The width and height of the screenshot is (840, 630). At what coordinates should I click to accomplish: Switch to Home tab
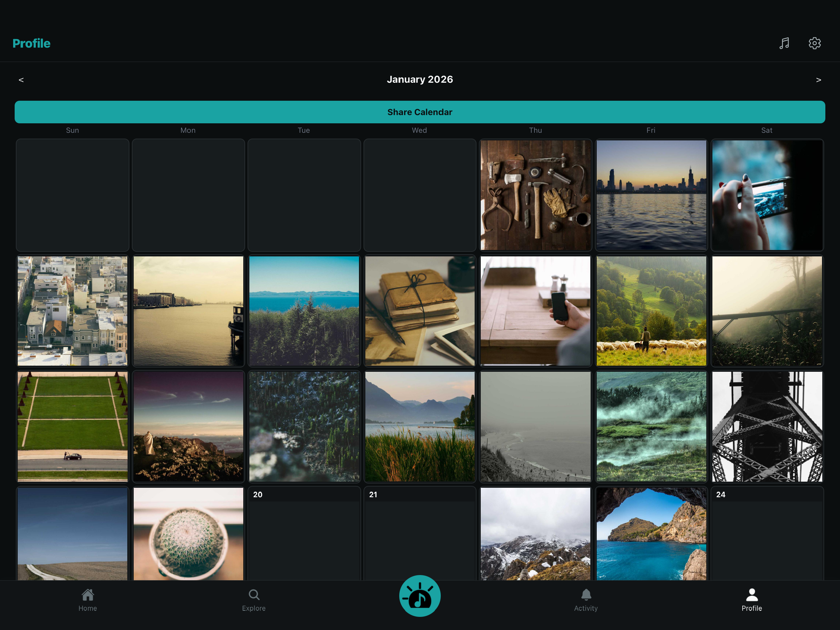[x=88, y=600]
